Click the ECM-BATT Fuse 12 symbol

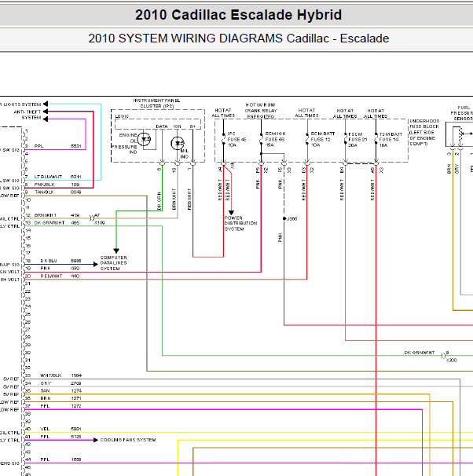[x=307, y=139]
